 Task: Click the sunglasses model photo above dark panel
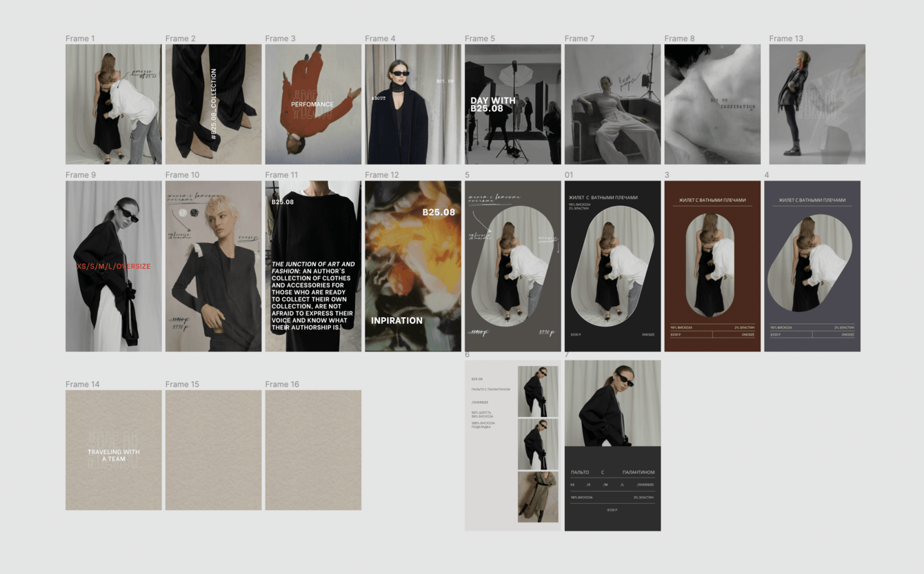point(612,403)
